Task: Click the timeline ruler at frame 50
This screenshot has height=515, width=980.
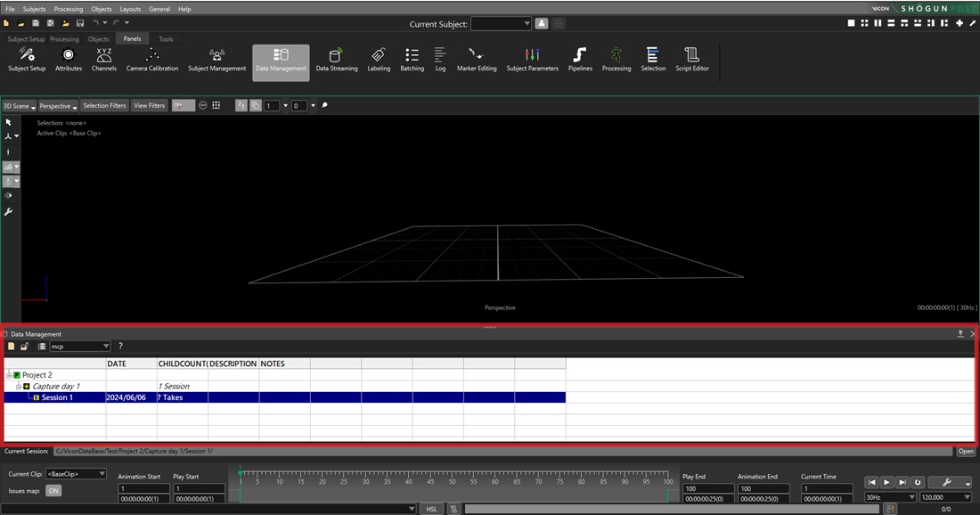Action: (x=453, y=474)
